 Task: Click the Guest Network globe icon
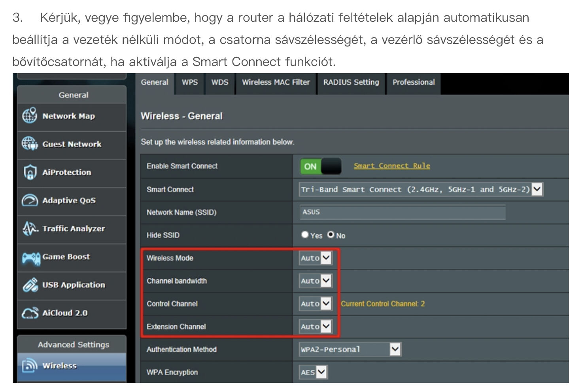30,144
